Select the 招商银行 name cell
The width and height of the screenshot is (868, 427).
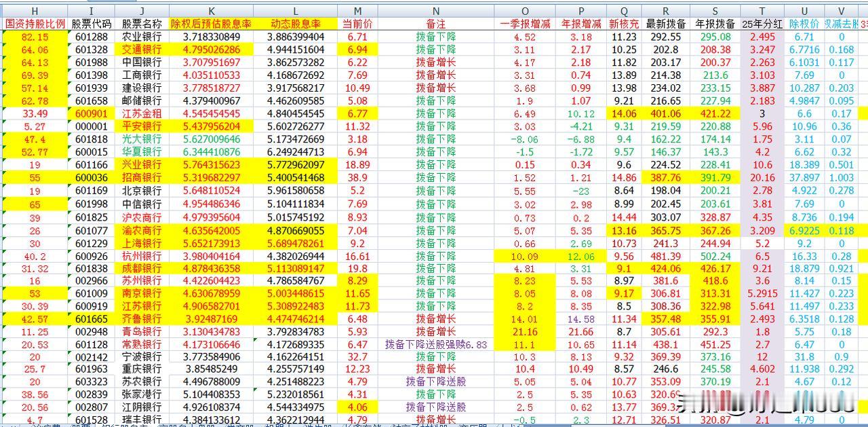click(141, 177)
